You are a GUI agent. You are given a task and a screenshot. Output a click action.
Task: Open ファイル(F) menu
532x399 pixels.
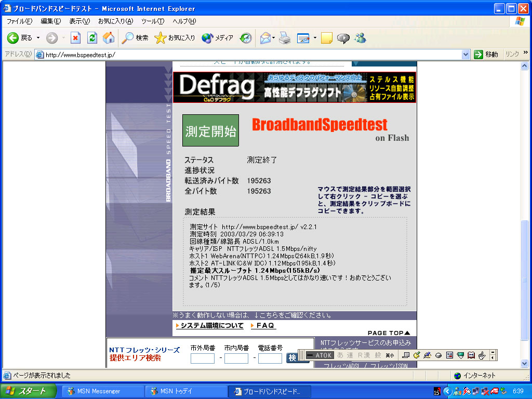click(19, 21)
